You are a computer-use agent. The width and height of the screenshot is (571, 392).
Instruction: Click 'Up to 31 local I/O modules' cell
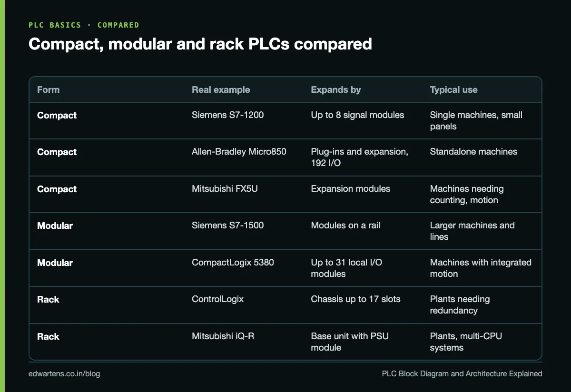pyautogui.click(x=346, y=268)
